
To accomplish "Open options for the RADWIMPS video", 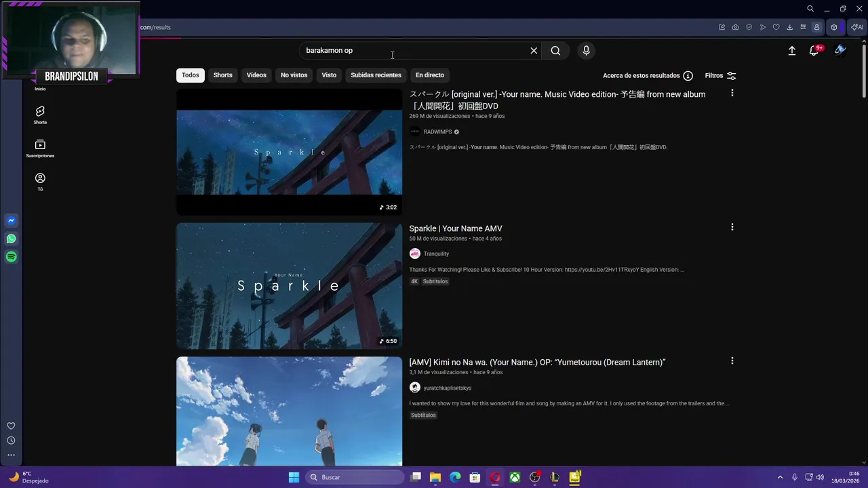I will (x=732, y=93).
